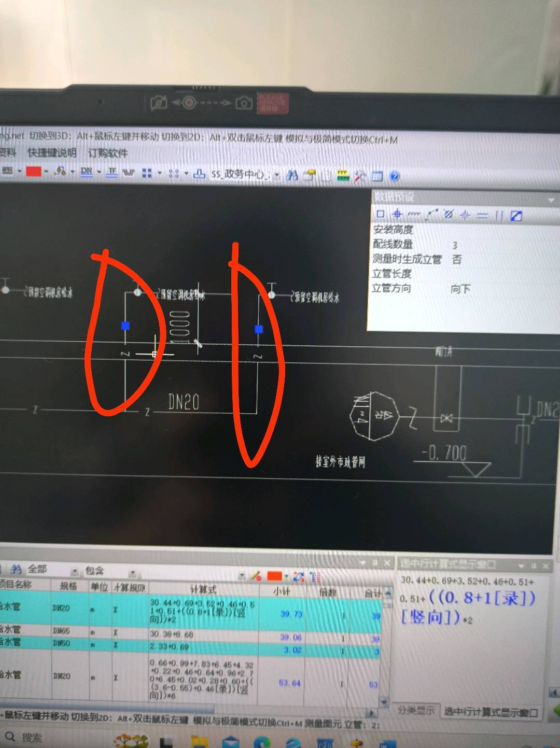The image size is (560, 748).
Task: Open the 包含 filter dropdown
Action: click(x=132, y=573)
